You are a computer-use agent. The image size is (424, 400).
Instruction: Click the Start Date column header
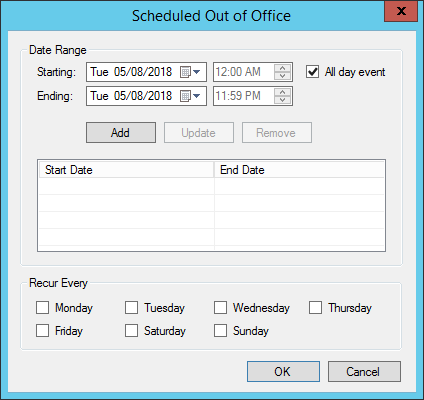point(126,170)
